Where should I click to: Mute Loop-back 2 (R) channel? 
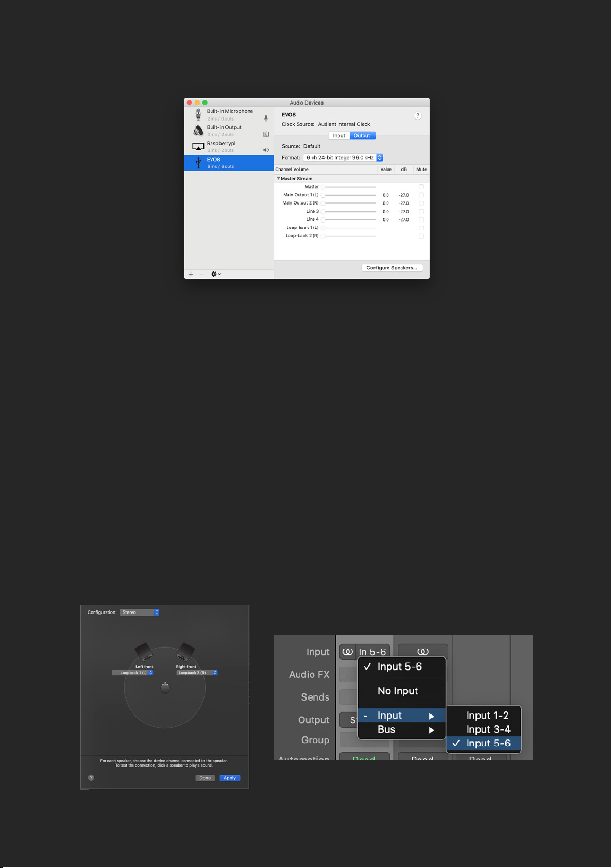pyautogui.click(x=421, y=236)
